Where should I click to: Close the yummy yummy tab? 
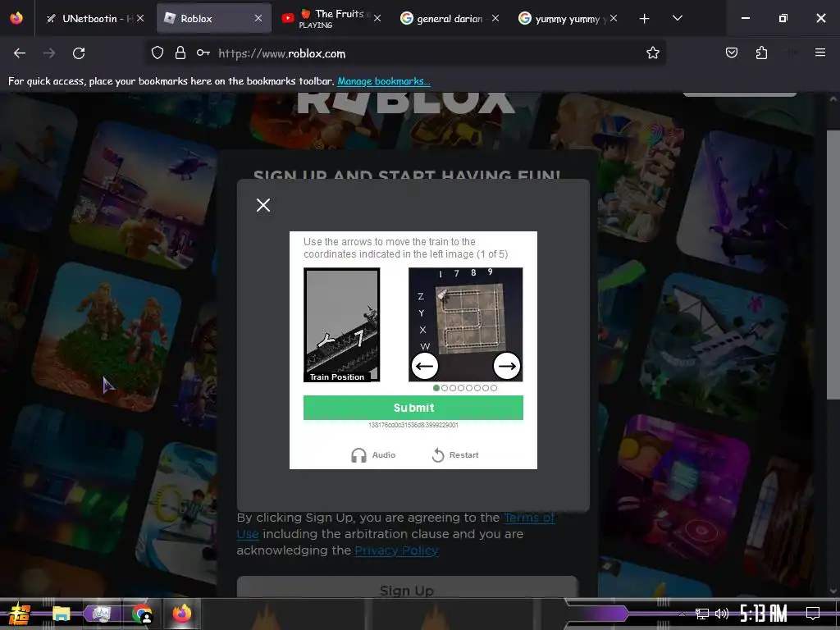click(x=614, y=19)
